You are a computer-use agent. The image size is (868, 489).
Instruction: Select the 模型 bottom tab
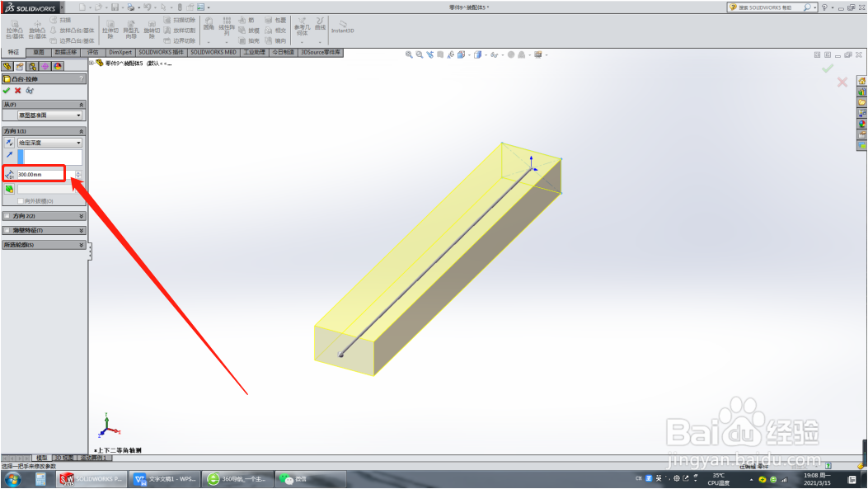[41, 458]
